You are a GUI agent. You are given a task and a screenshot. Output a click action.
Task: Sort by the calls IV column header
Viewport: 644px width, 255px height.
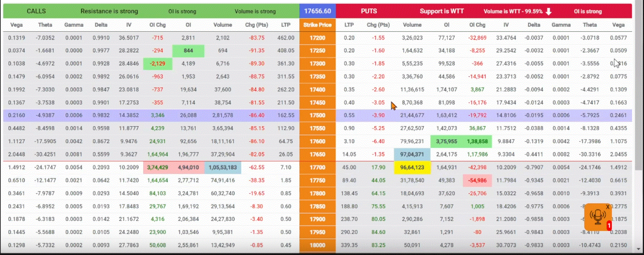pos(129,25)
